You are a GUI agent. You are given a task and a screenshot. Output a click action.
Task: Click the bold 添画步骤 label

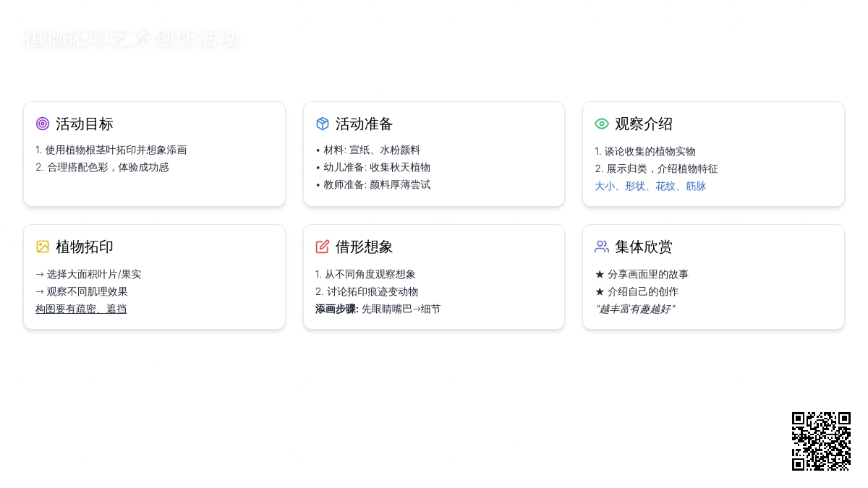pos(336,309)
